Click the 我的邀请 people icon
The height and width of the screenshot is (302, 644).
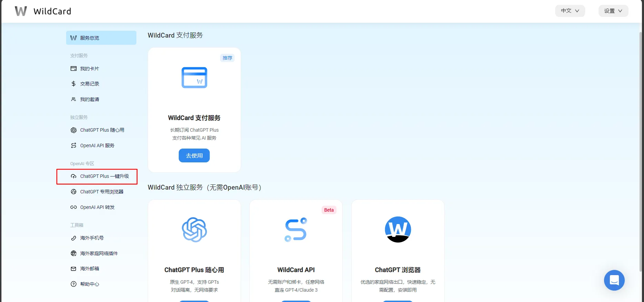(x=73, y=99)
